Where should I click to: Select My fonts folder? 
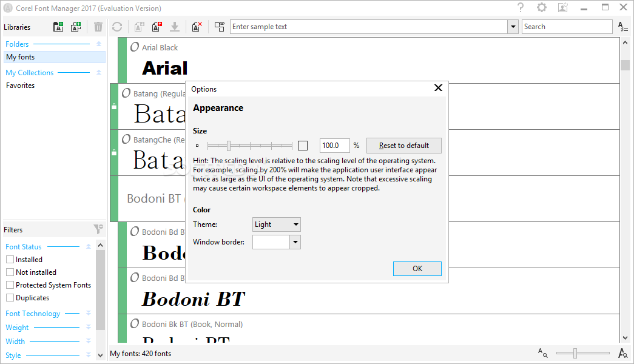click(x=55, y=57)
